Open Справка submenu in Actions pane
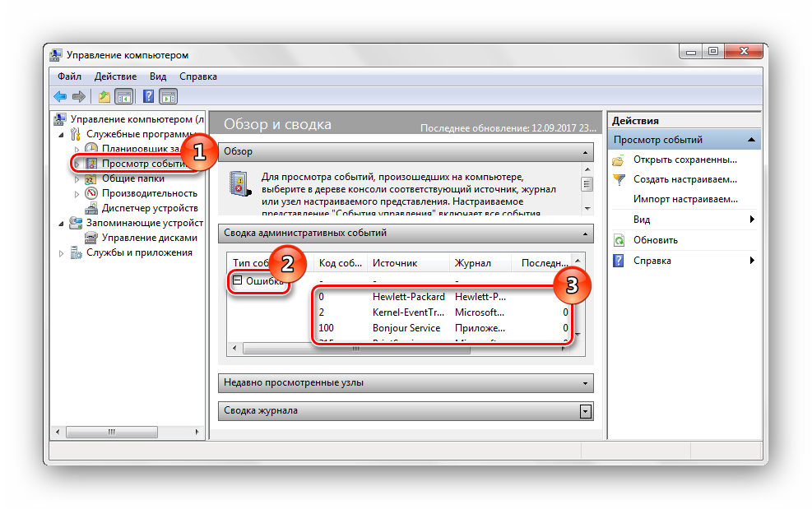 click(x=684, y=261)
